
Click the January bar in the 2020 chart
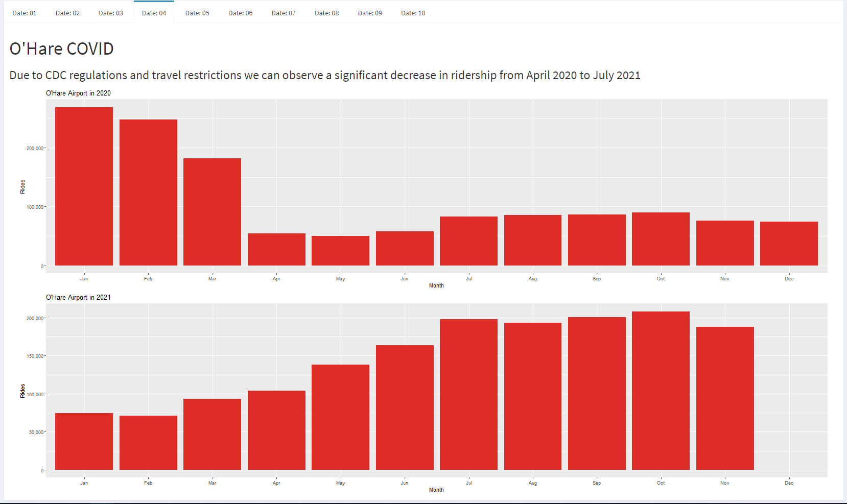(84, 186)
